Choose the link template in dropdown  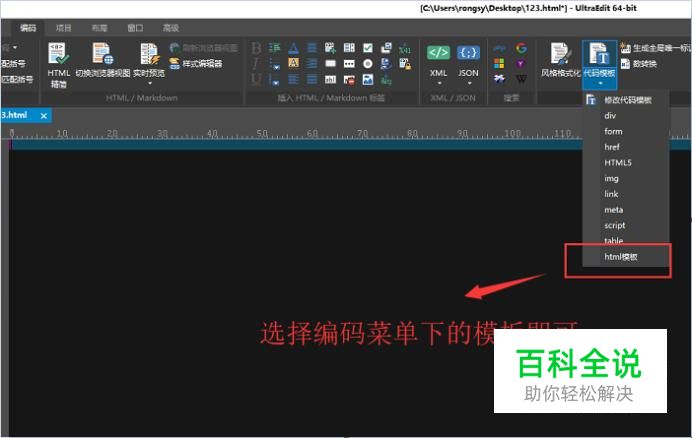tap(626, 194)
